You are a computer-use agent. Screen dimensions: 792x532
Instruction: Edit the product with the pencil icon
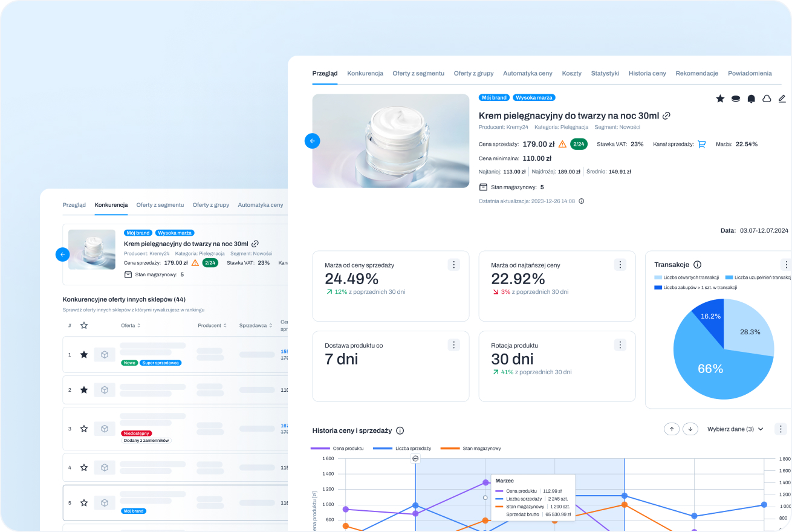click(782, 99)
